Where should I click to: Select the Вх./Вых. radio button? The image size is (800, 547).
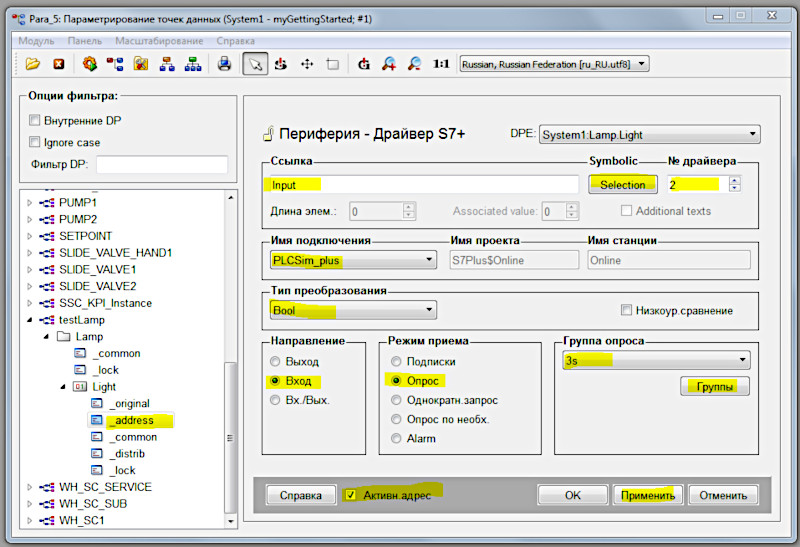[275, 400]
